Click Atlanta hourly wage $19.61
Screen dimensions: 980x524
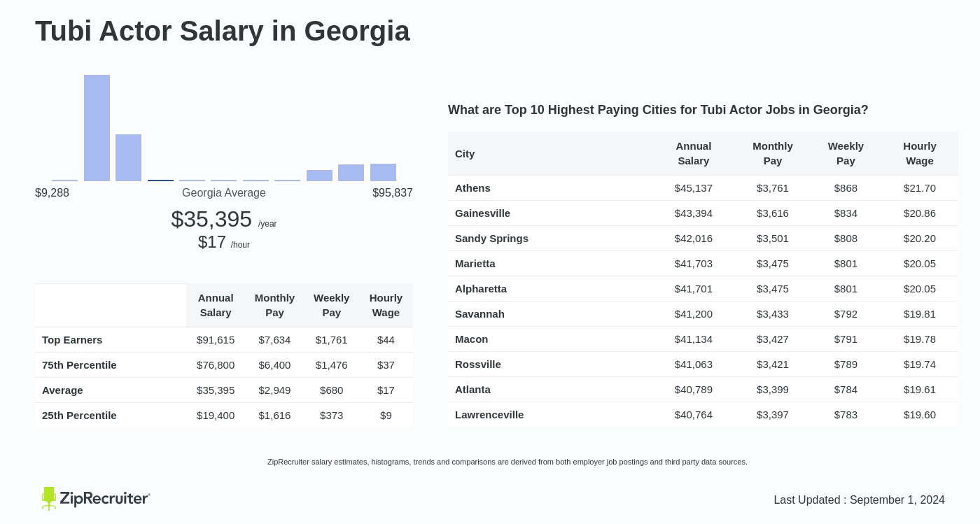click(920, 389)
